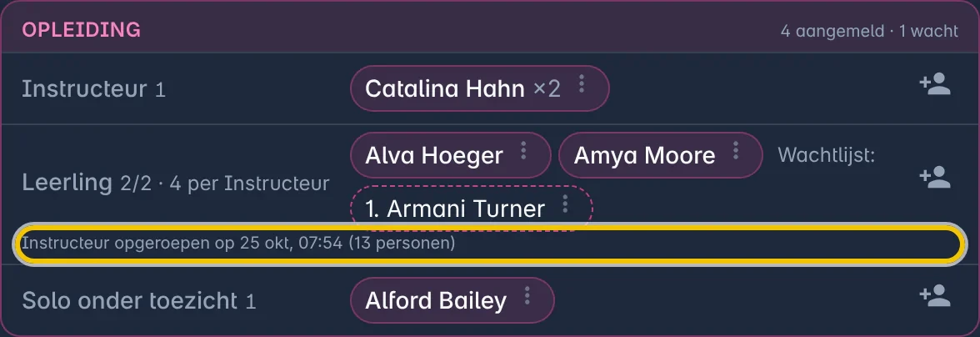Click the Wachtlijst label
The width and height of the screenshot is (980, 337).
click(x=827, y=155)
